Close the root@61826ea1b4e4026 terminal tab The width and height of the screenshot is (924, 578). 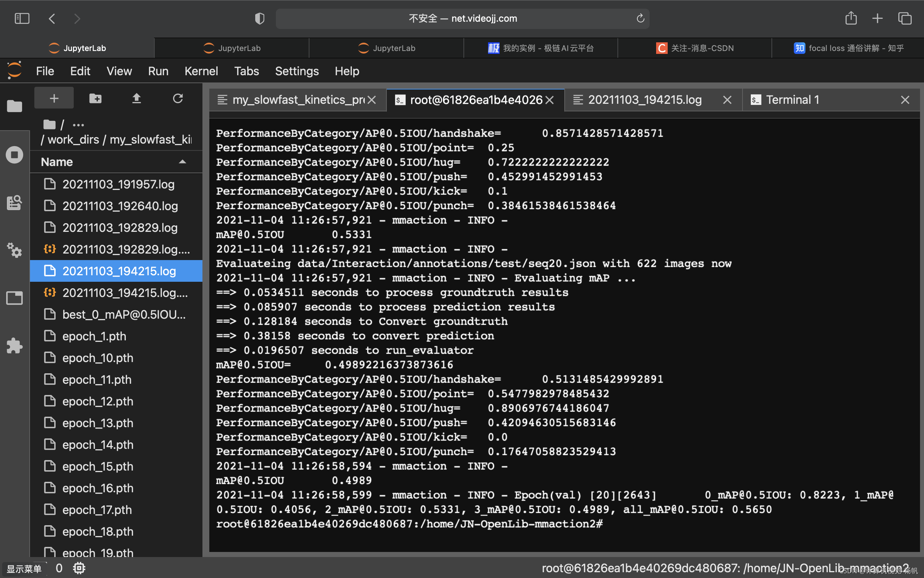click(x=549, y=100)
